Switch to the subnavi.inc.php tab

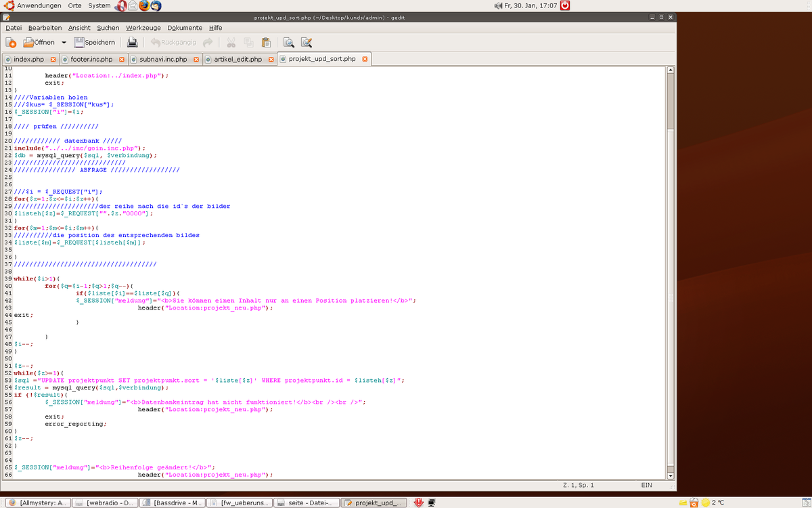[163, 60]
